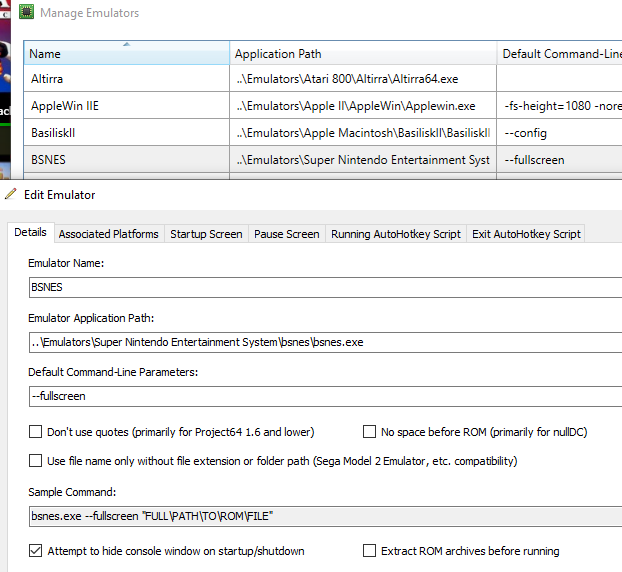Open the Exit AutoHotkey Script tab
Viewport: 622px width, 572px height.
point(526,234)
